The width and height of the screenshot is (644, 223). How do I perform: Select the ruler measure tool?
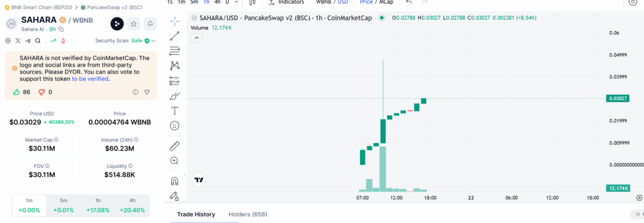pos(174,146)
